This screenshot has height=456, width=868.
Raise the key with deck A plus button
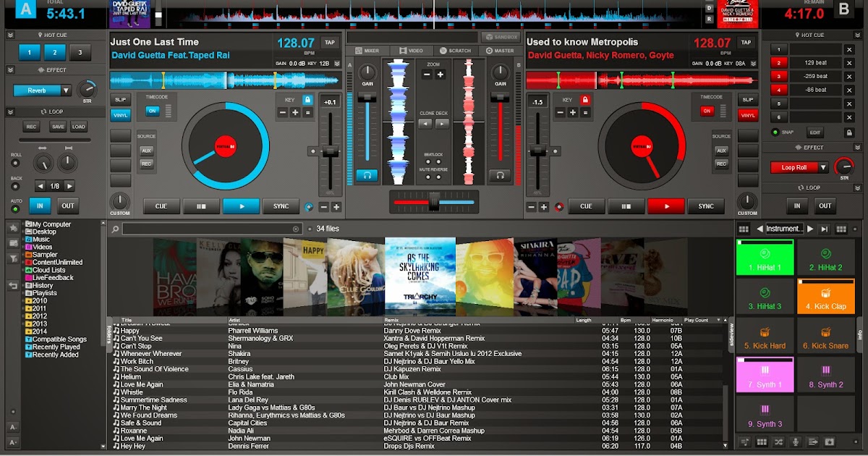coord(295,112)
